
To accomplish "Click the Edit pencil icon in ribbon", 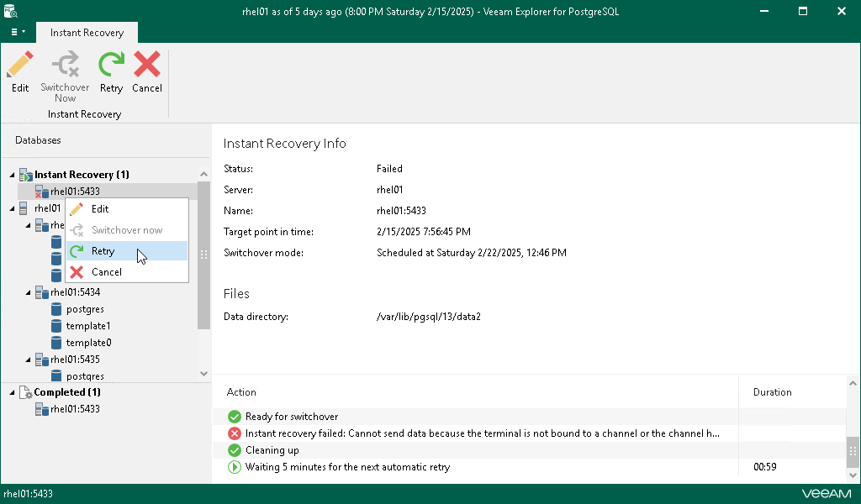I will click(x=20, y=65).
